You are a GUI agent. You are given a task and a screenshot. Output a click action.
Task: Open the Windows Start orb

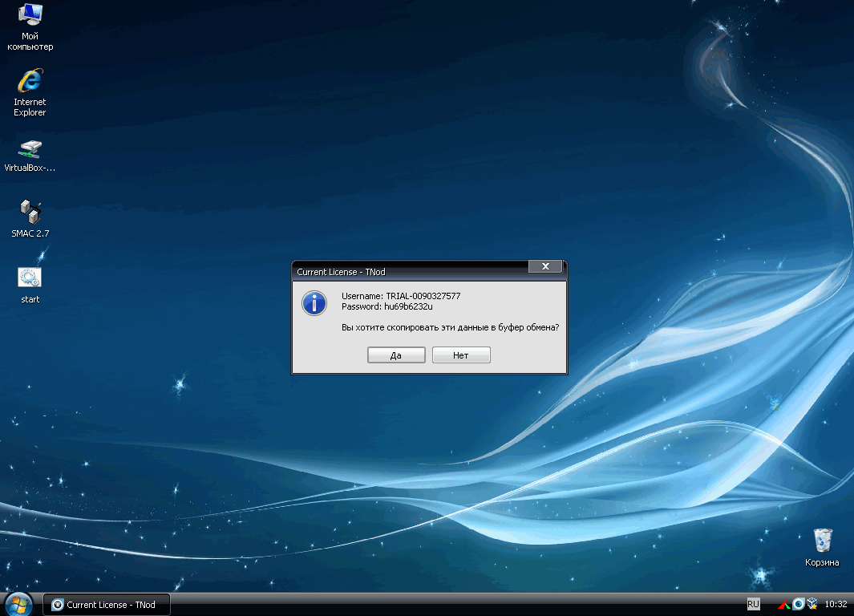[x=18, y=605]
